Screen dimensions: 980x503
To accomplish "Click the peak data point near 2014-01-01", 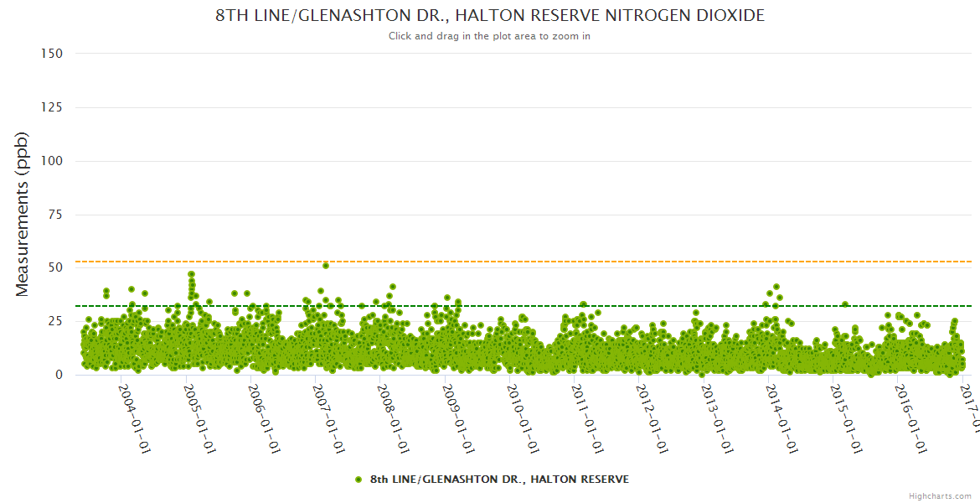I will pos(776,288).
